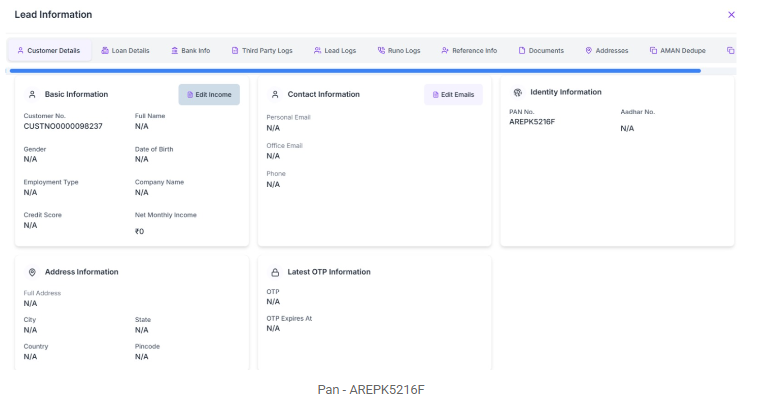The image size is (761, 415).
Task: Open the Runo Logs tab
Action: pyautogui.click(x=399, y=50)
